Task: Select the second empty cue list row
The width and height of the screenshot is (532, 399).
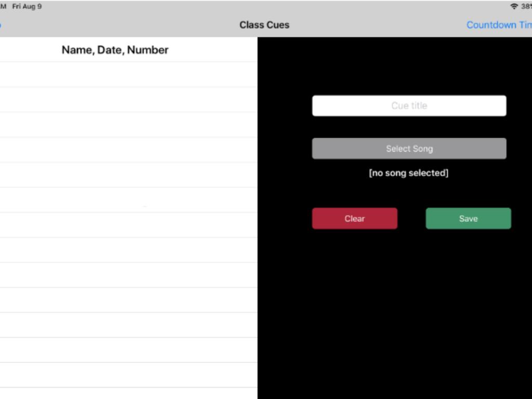Action: (x=128, y=100)
